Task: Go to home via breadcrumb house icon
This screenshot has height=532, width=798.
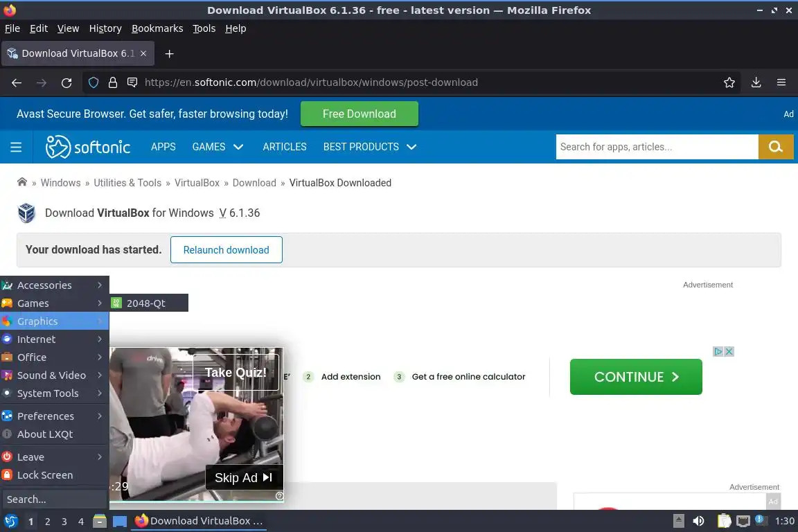Action: pyautogui.click(x=22, y=182)
